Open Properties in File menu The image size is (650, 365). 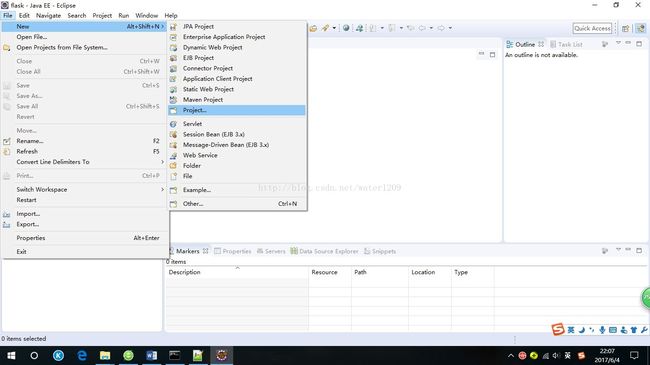tap(85, 238)
